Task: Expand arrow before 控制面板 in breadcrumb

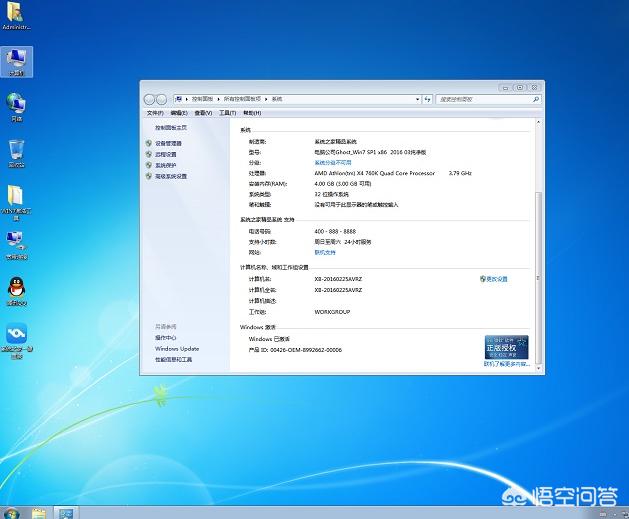Action: pos(187,99)
